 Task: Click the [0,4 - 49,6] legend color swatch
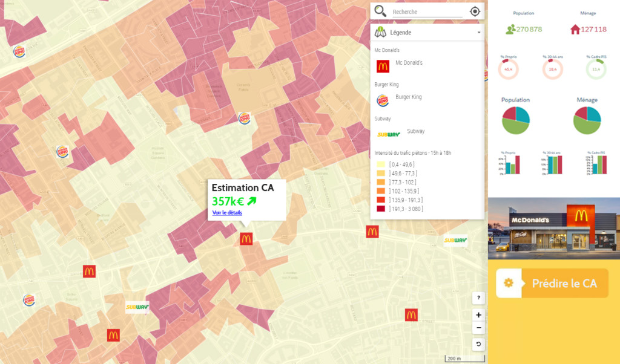381,164
